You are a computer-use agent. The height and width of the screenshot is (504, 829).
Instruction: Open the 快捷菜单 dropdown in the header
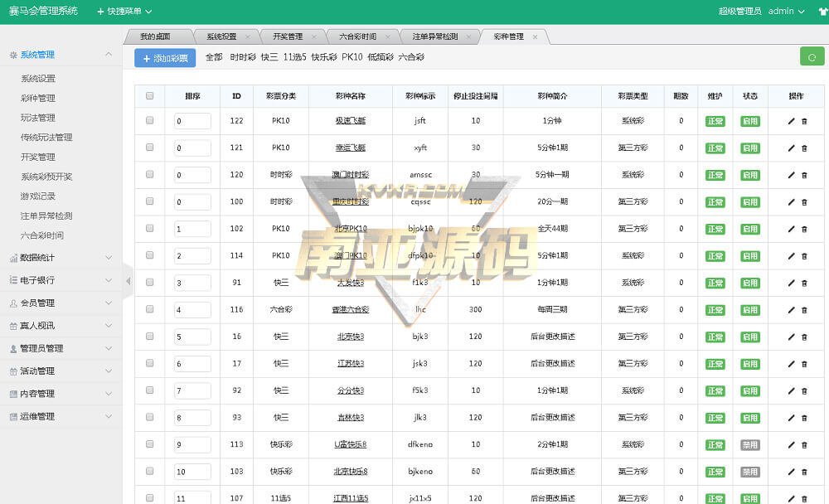(x=124, y=12)
